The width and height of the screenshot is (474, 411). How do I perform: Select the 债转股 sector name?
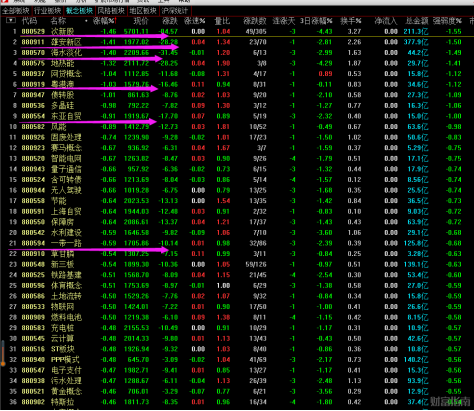[x=63, y=95]
